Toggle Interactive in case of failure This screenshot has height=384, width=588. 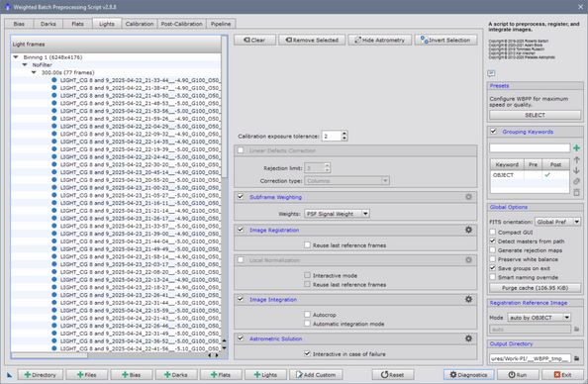pos(308,353)
